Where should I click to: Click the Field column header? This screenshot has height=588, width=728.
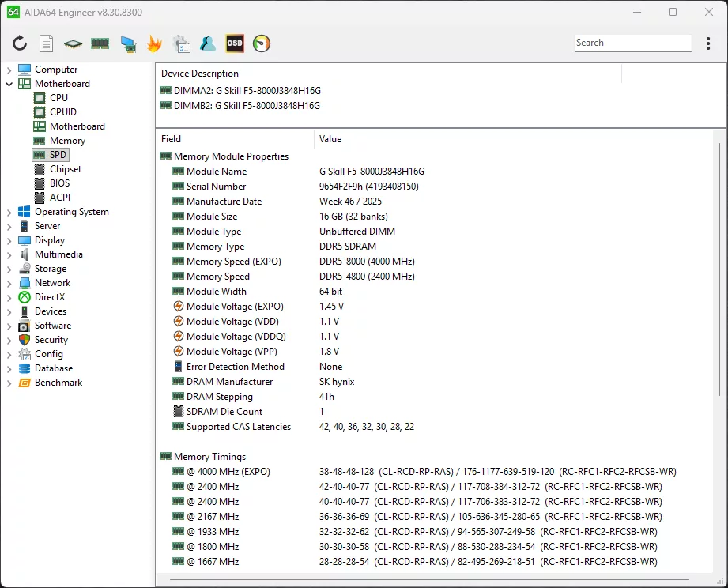coord(235,139)
